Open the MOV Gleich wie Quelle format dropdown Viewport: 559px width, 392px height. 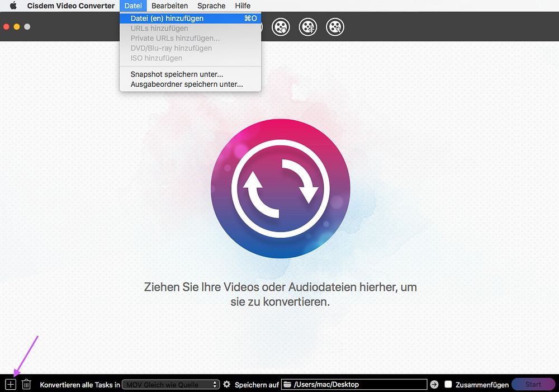[x=170, y=385]
